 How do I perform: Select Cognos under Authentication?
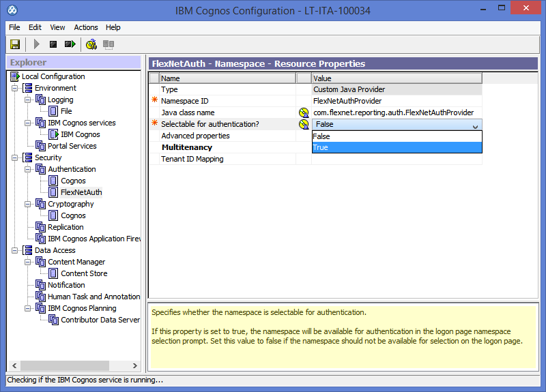73,181
